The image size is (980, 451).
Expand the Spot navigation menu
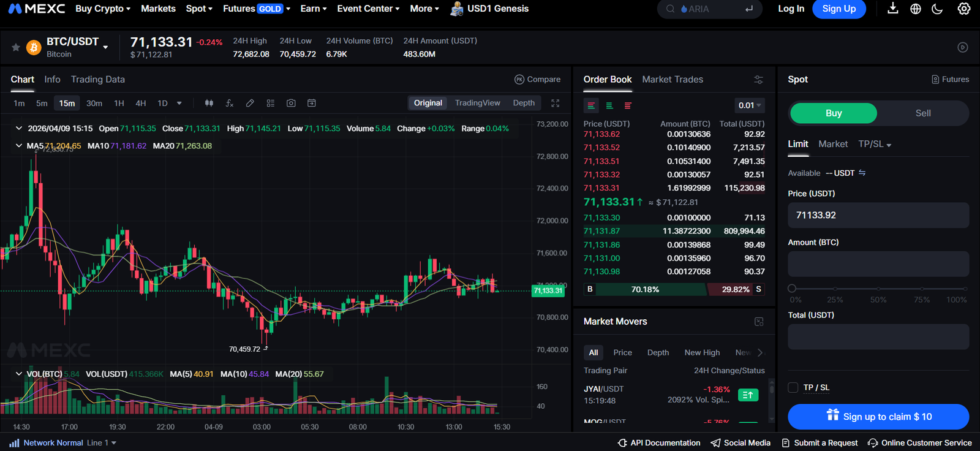[199, 9]
